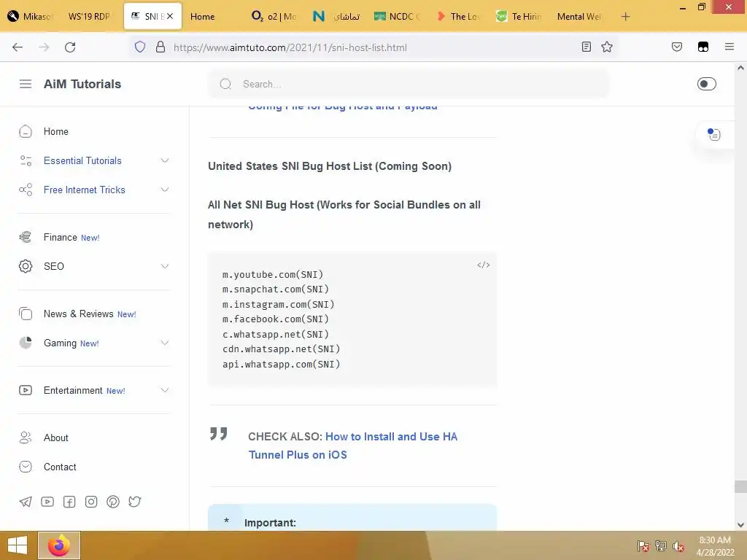This screenshot has height=560, width=747.
Task: Click the tracking protection shield icon
Action: [x=139, y=47]
